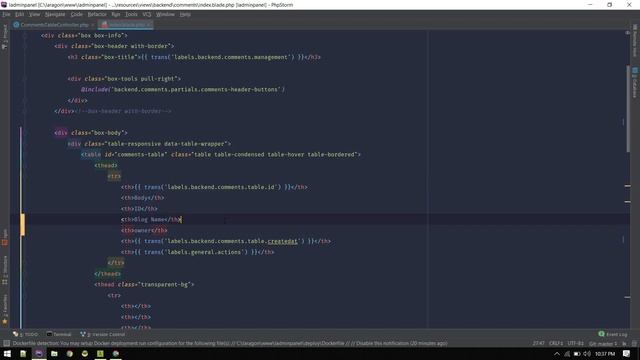Toggle the read-only lock icon
Image resolution: width=640 pixels, height=360 pixels.
pyautogui.click(x=624, y=344)
